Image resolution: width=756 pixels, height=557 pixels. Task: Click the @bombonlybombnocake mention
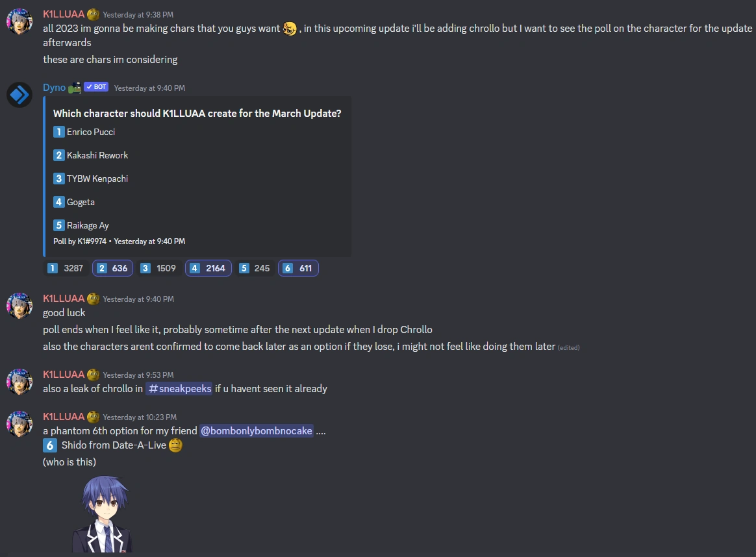coord(257,431)
